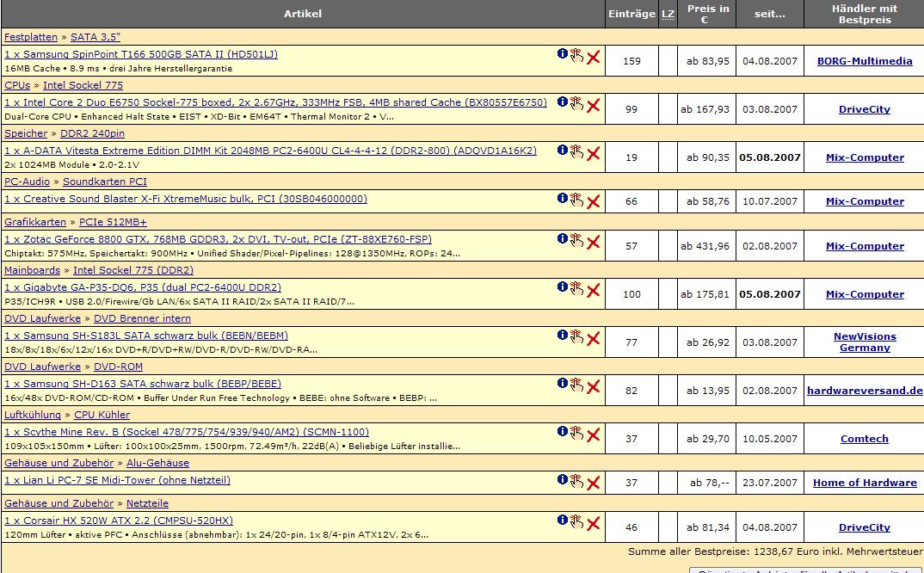Visit dealer Home of Hardware

[865, 483]
